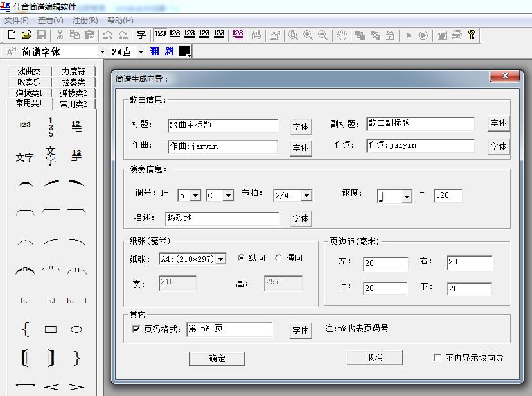This screenshot has width=532, height=396.
Task: Toggle the 页码格式 checkbox
Action: pyautogui.click(x=136, y=329)
